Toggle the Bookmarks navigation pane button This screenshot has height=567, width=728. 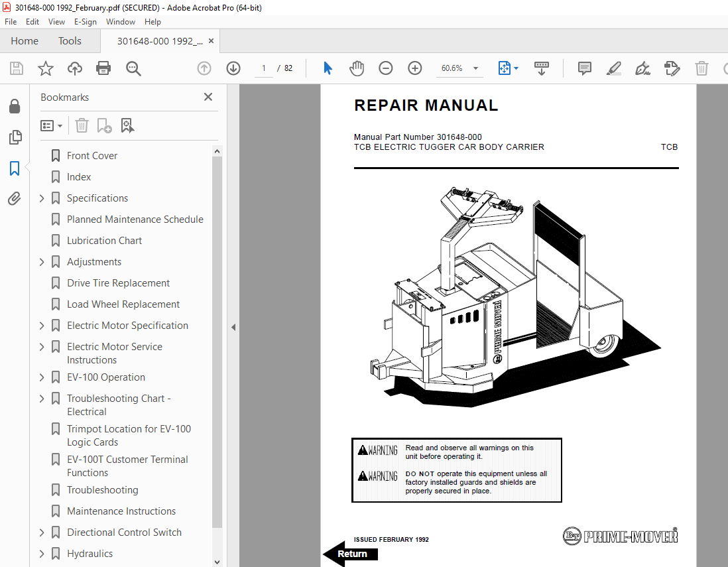pyautogui.click(x=15, y=168)
